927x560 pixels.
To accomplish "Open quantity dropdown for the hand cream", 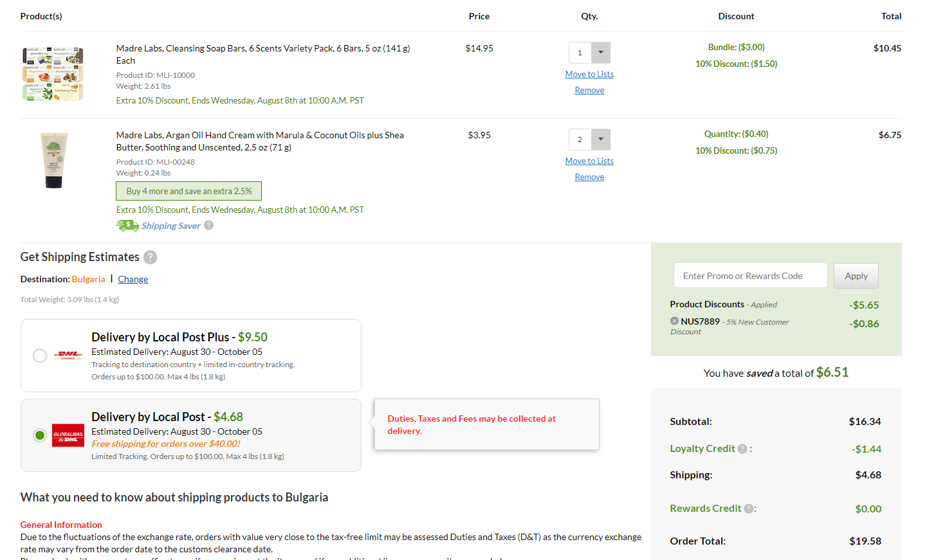I will click(600, 140).
